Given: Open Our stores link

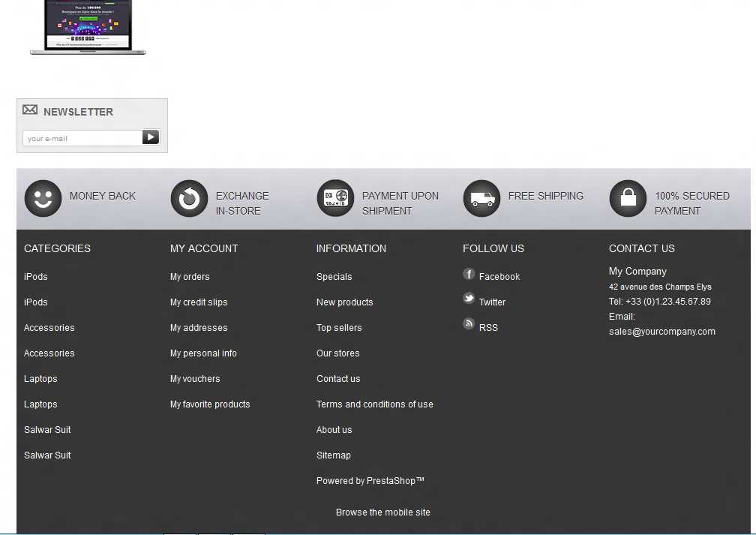Looking at the screenshot, I should tap(338, 353).
